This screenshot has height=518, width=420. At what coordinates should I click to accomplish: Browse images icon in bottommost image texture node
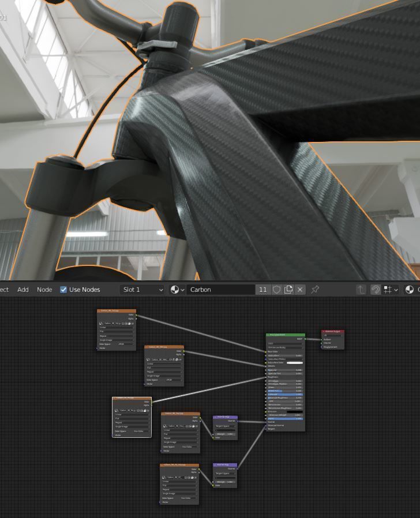pos(164,478)
